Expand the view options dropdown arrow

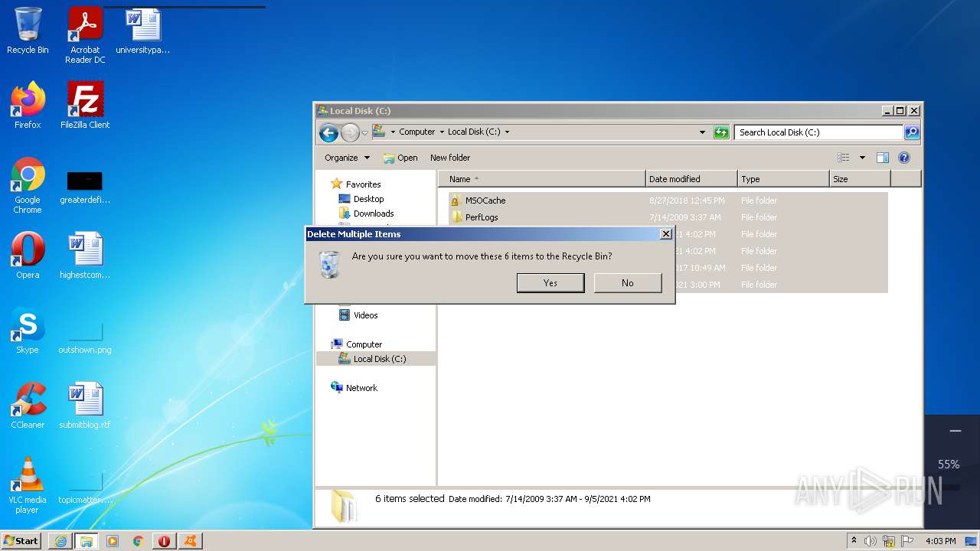pyautogui.click(x=862, y=158)
